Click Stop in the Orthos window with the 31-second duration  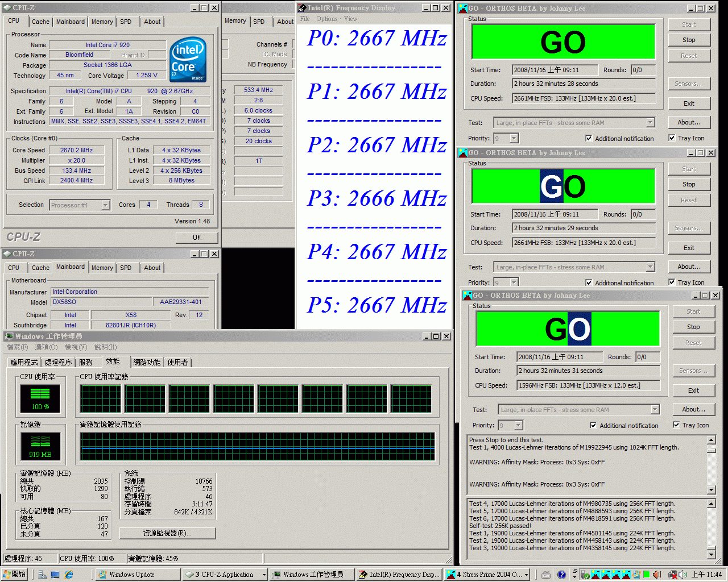click(x=693, y=327)
